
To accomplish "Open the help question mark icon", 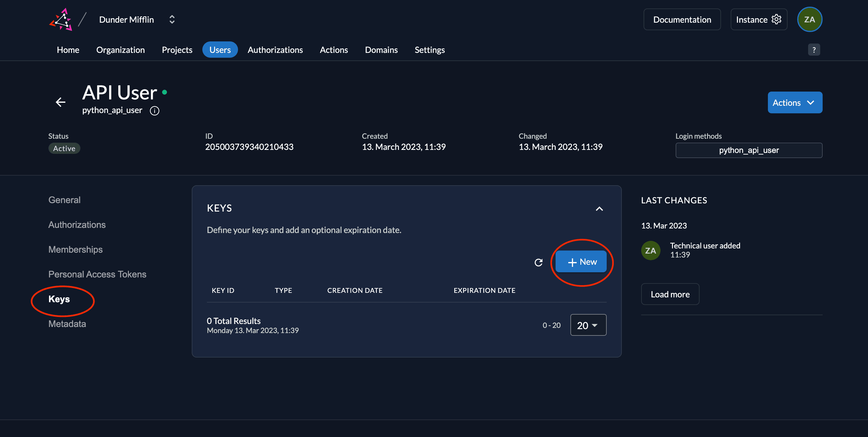I will point(814,50).
